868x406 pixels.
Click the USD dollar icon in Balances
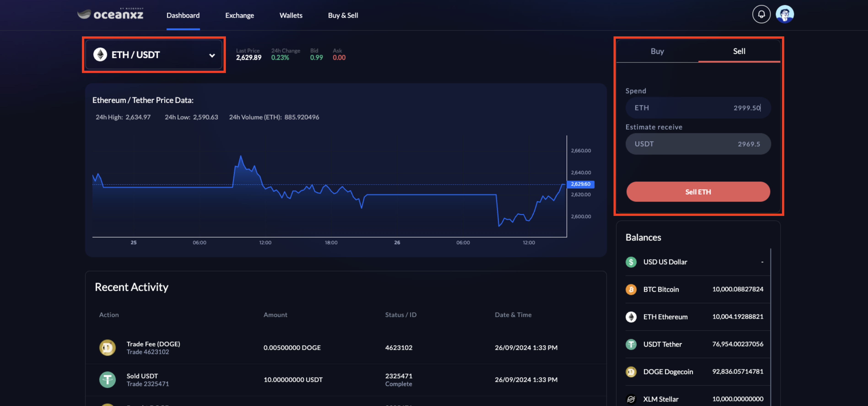[631, 262]
